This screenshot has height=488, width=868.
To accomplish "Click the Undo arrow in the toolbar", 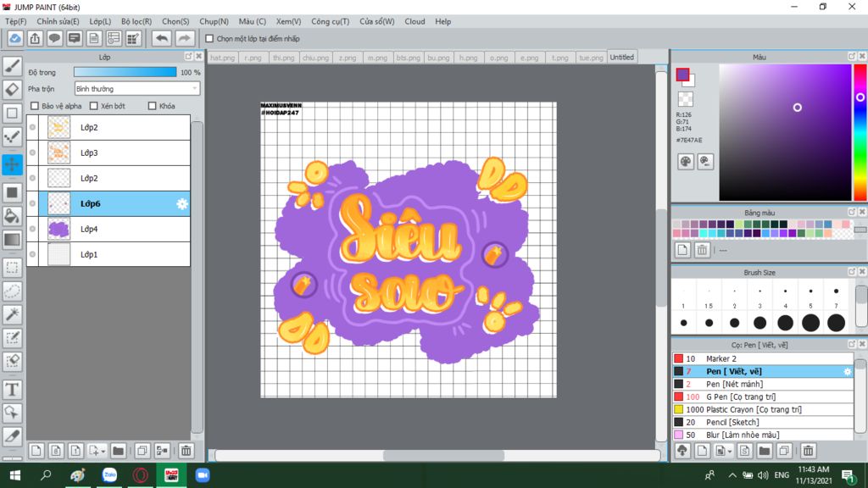I will pyautogui.click(x=162, y=39).
